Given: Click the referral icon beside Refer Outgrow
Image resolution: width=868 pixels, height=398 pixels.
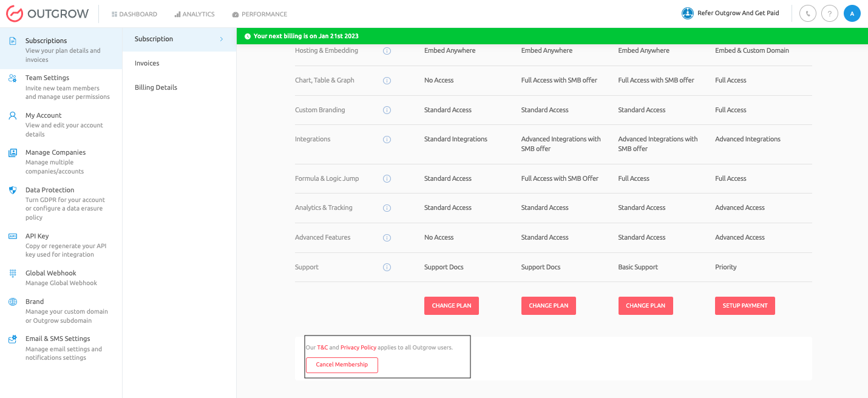Looking at the screenshot, I should click(688, 13).
